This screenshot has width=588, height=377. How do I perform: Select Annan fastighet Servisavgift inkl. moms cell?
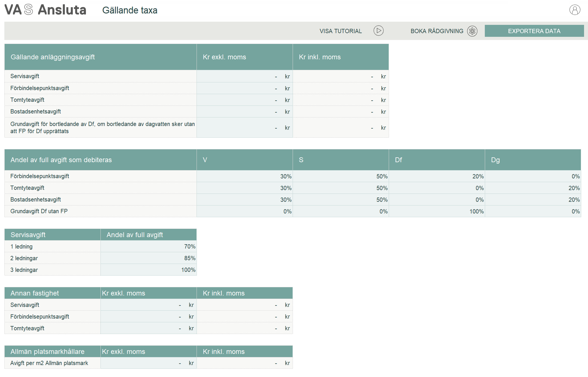point(244,305)
